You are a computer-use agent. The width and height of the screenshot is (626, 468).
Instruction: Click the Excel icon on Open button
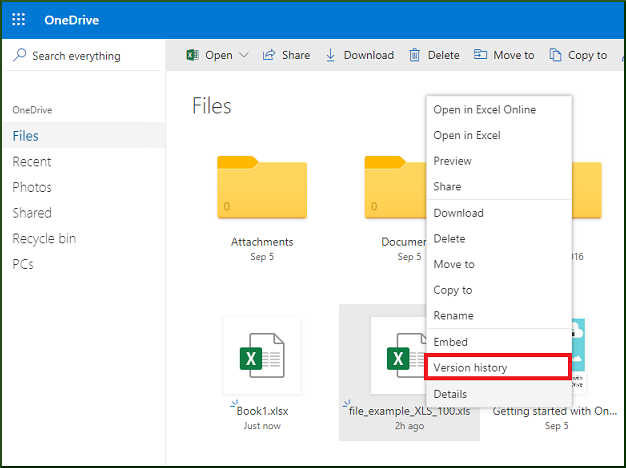pyautogui.click(x=192, y=55)
